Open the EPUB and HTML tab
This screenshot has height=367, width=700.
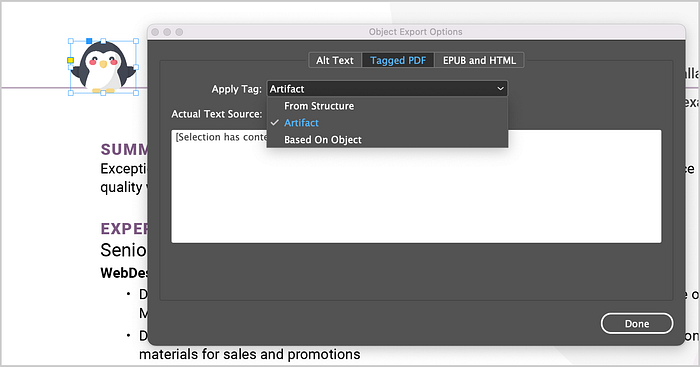click(479, 60)
